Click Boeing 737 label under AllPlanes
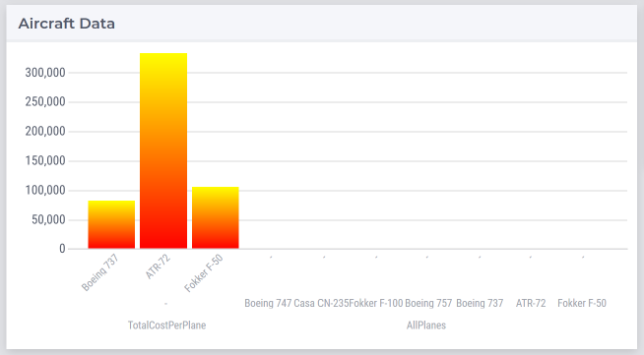 [480, 303]
